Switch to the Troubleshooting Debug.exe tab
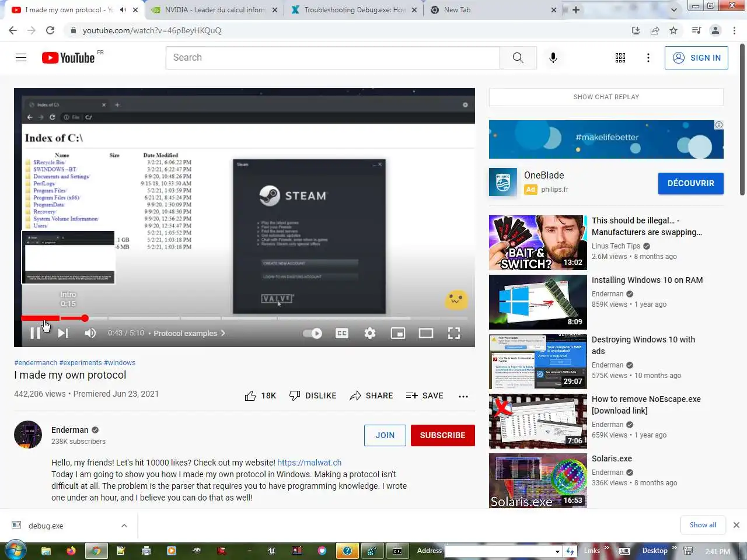The height and width of the screenshot is (560, 747). (x=355, y=10)
